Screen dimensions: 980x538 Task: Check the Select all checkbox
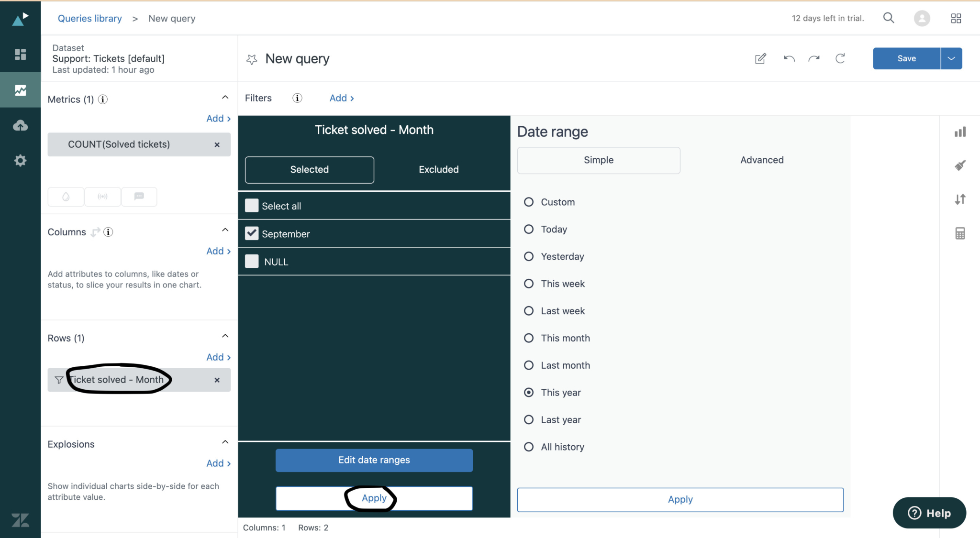[x=251, y=205]
